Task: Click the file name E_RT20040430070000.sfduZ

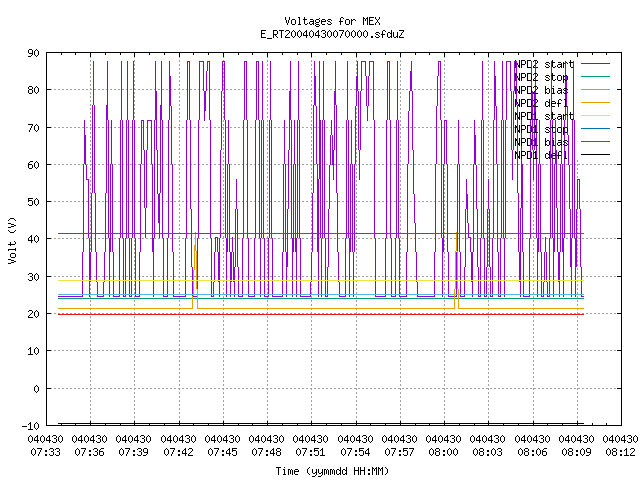Action: [332, 34]
